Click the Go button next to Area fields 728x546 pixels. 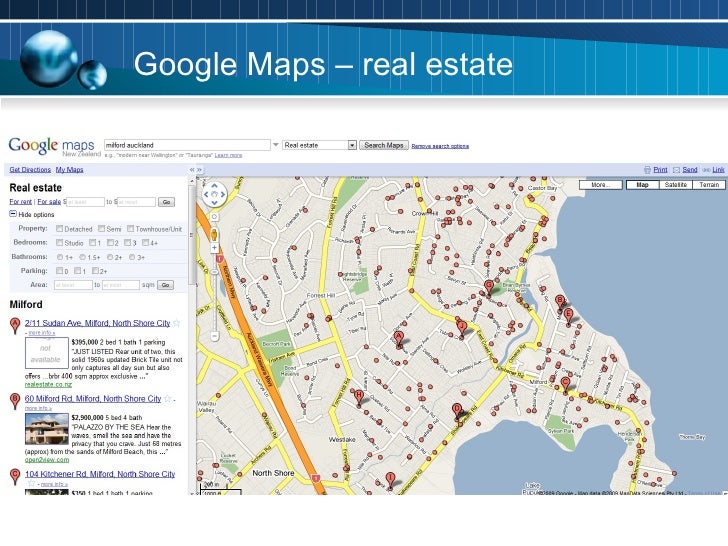[x=165, y=285]
